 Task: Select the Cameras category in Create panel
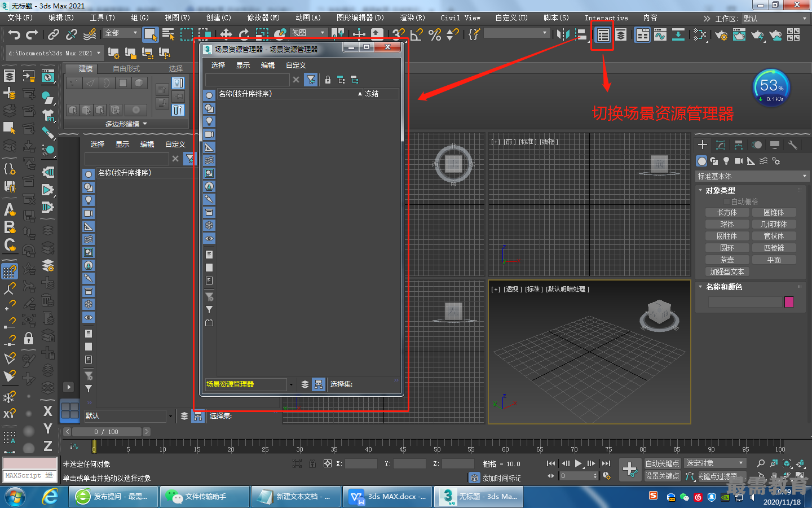[739, 161]
